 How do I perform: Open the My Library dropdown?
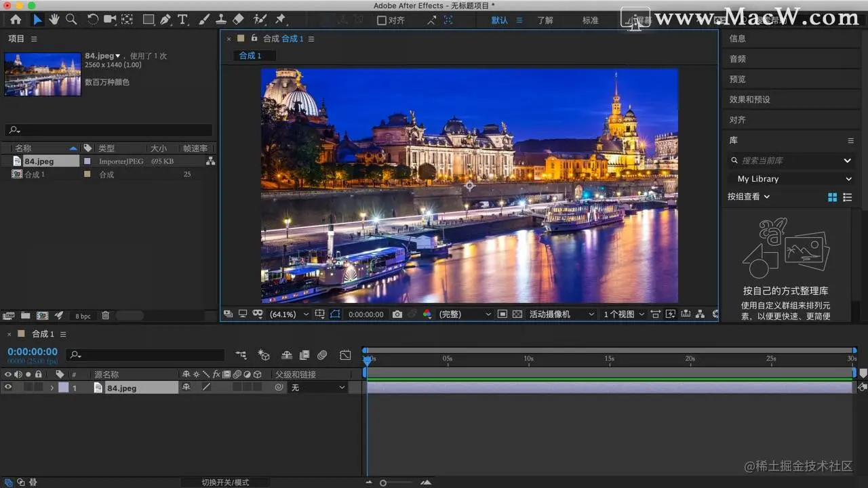click(791, 179)
